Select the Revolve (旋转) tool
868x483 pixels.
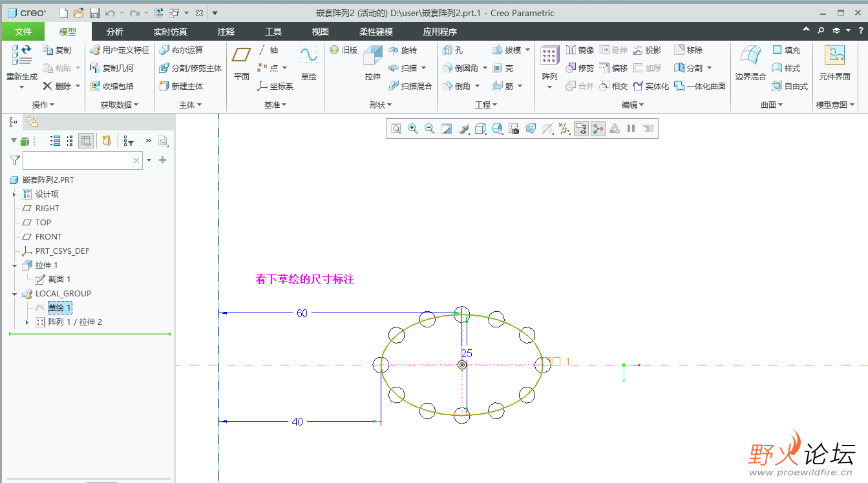pyautogui.click(x=403, y=50)
